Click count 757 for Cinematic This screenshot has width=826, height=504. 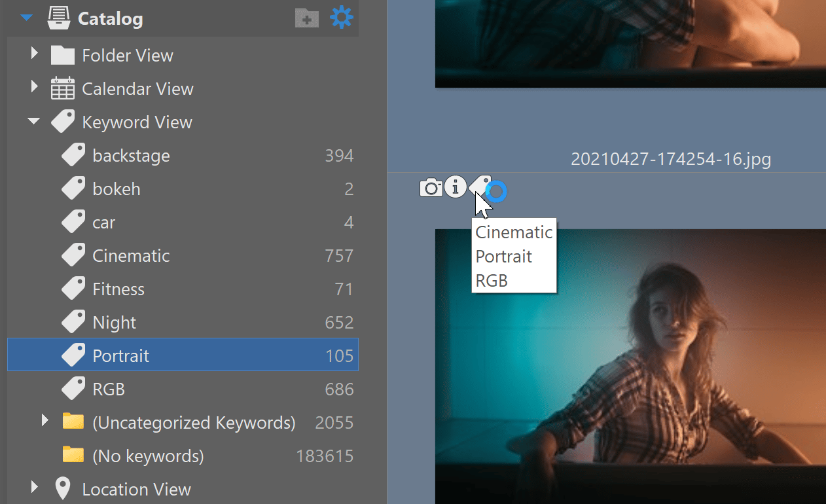(339, 256)
